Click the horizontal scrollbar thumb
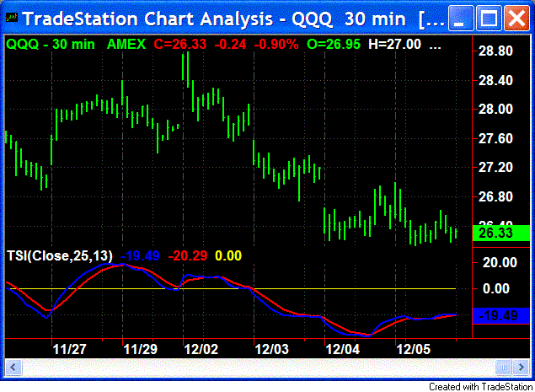This screenshot has width=535, height=392. 503,368
